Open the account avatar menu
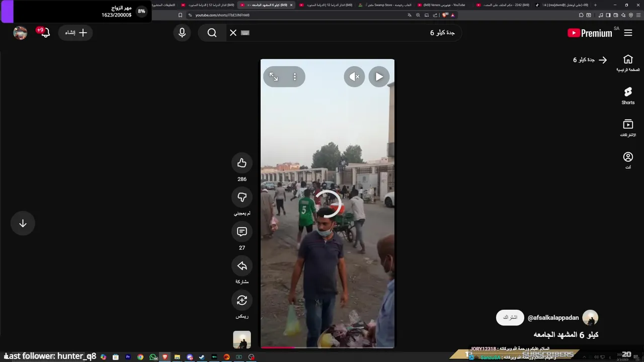 click(20, 33)
